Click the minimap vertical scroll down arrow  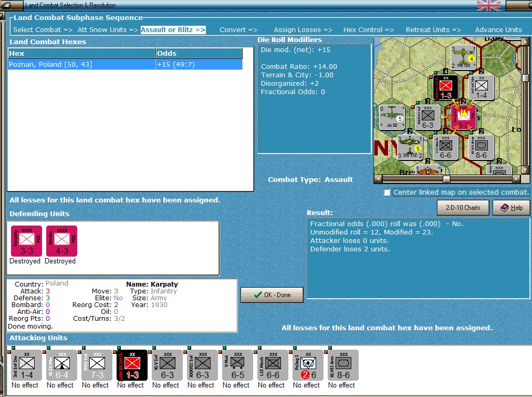[x=525, y=170]
